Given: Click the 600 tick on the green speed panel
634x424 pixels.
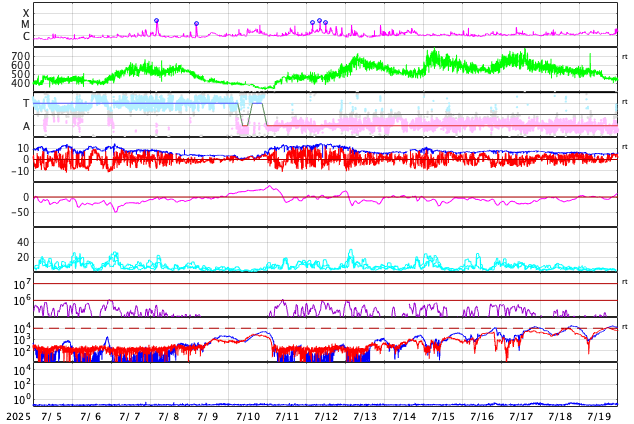Looking at the screenshot, I should point(21,65).
